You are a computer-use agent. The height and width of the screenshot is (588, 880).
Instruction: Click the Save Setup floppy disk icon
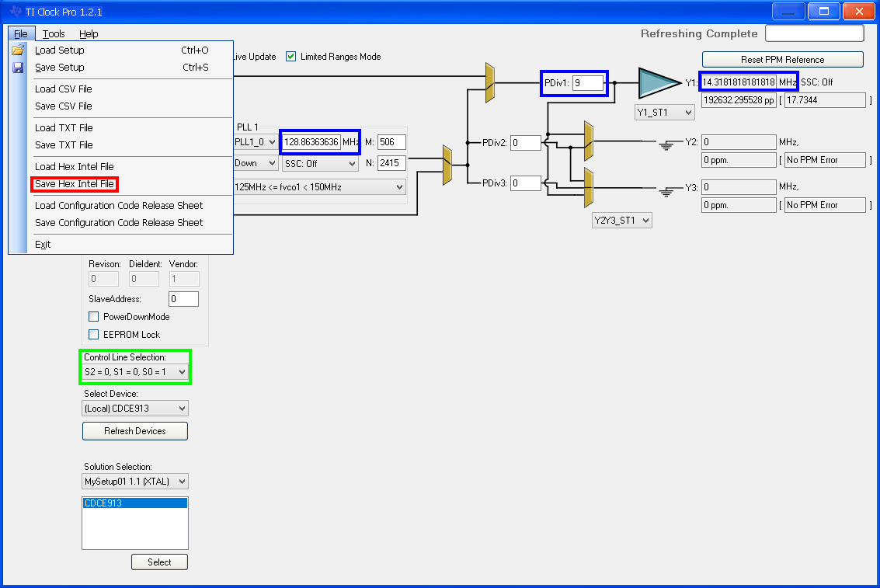point(18,68)
